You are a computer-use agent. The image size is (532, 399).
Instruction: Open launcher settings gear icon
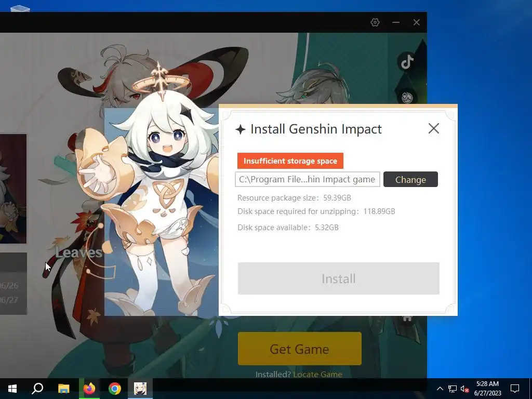(375, 22)
